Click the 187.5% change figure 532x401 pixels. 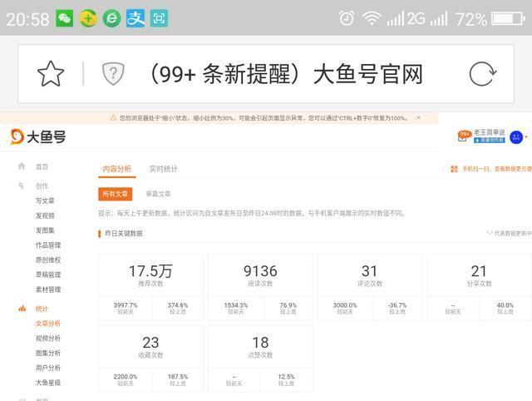(x=177, y=377)
